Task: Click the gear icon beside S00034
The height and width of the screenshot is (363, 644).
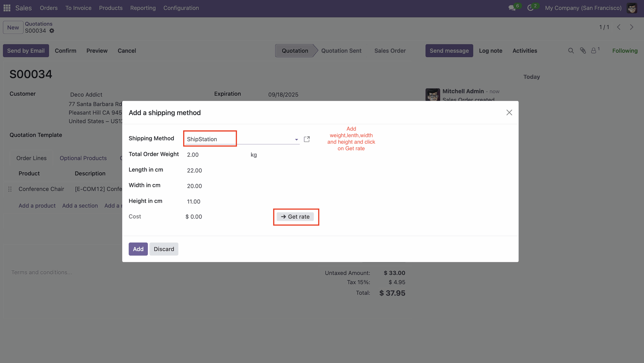Action: pyautogui.click(x=52, y=31)
